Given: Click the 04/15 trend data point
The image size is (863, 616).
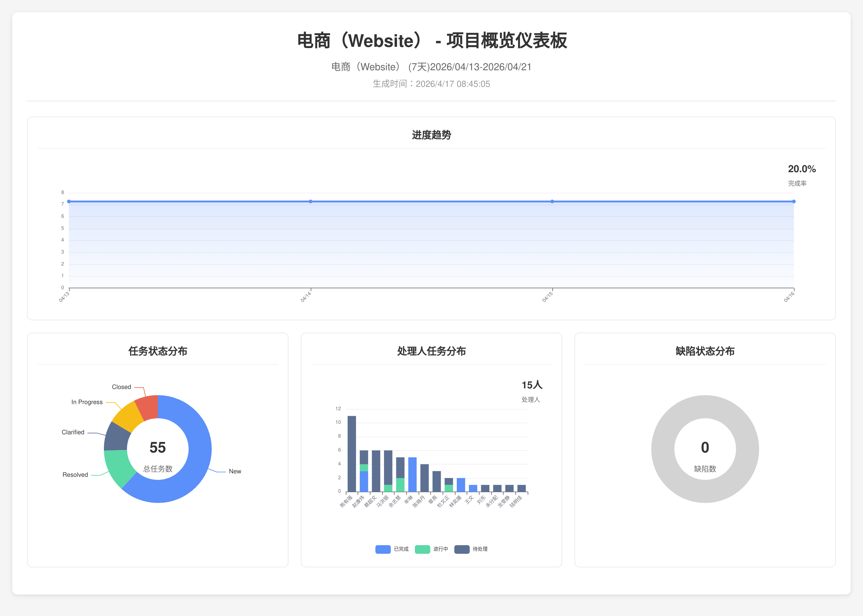Looking at the screenshot, I should [x=552, y=201].
